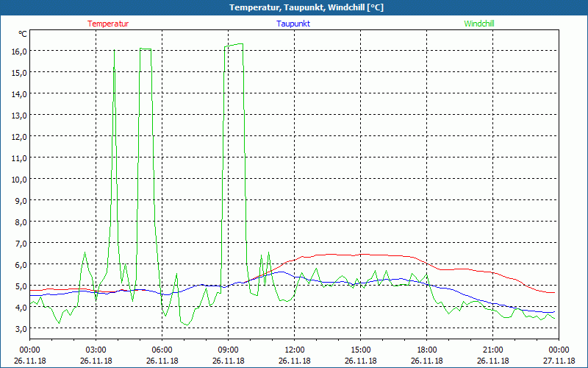Select the blue Taupunkt legend label
This screenshot has width=588, height=368.
[293, 24]
